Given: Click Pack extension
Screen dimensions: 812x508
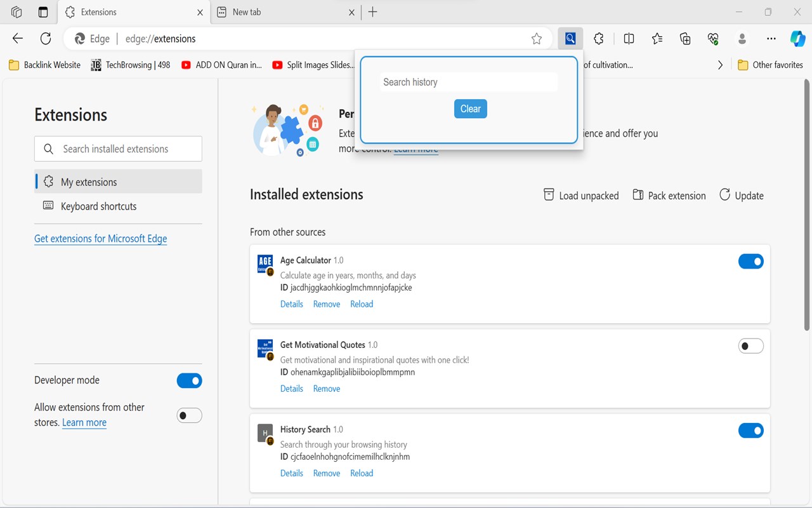Looking at the screenshot, I should click(x=669, y=196).
